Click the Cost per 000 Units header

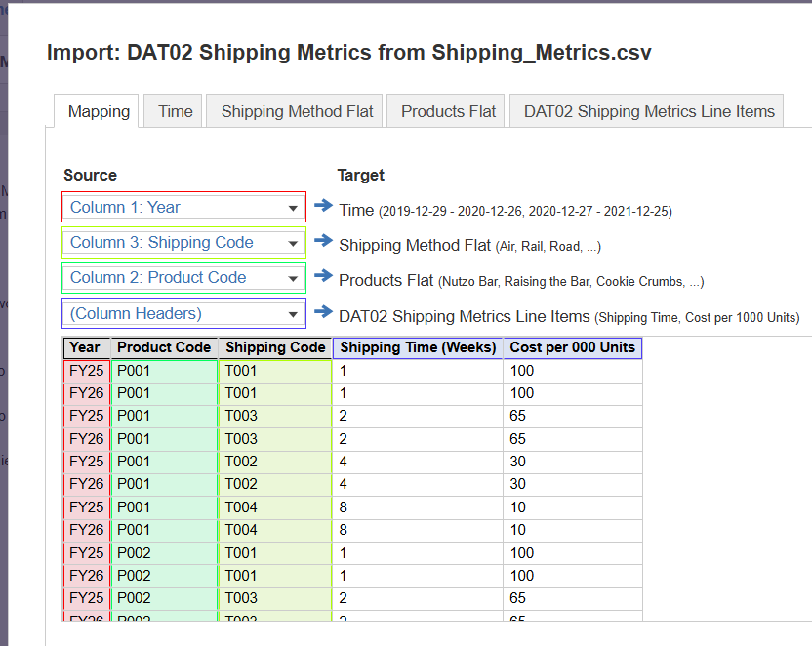(x=572, y=347)
